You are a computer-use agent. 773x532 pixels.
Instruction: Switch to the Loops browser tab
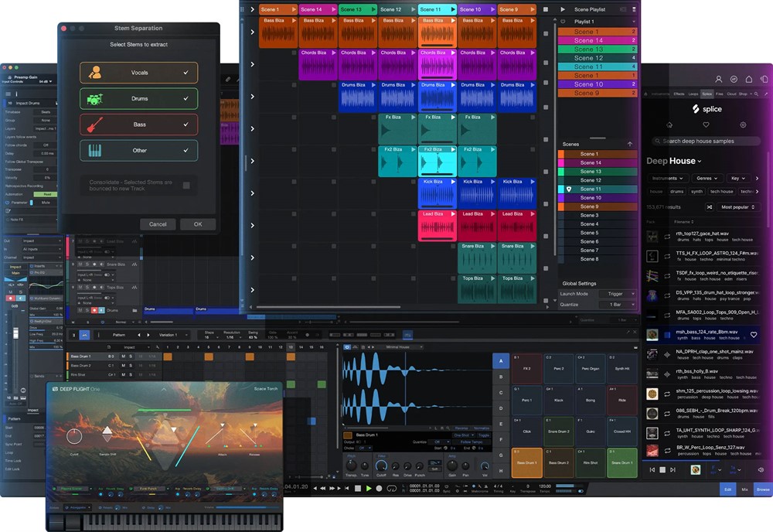coord(693,94)
